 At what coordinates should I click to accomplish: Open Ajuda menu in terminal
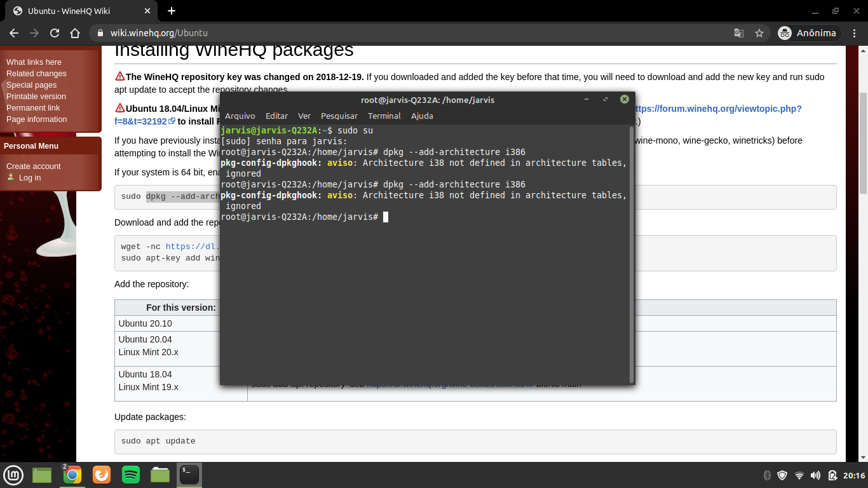tap(422, 116)
